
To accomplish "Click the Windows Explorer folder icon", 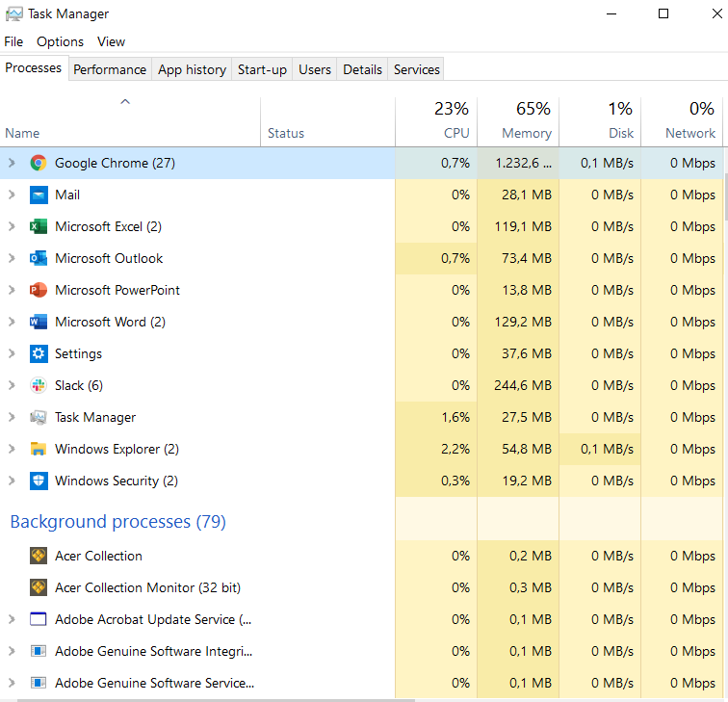I will (39, 449).
